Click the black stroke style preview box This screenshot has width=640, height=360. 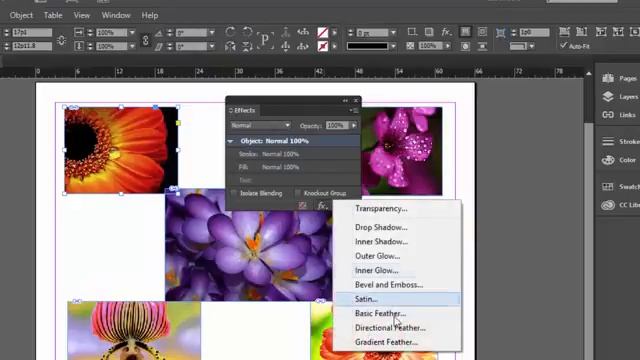click(x=367, y=47)
